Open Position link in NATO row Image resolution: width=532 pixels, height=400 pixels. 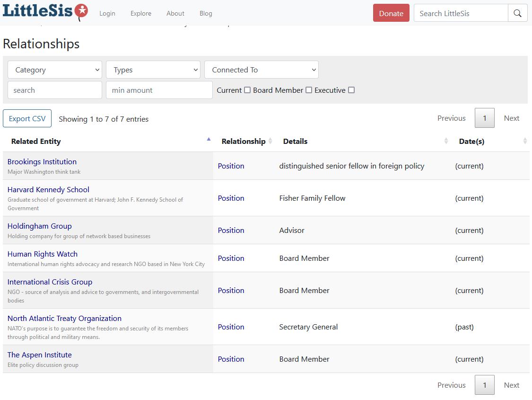point(231,327)
